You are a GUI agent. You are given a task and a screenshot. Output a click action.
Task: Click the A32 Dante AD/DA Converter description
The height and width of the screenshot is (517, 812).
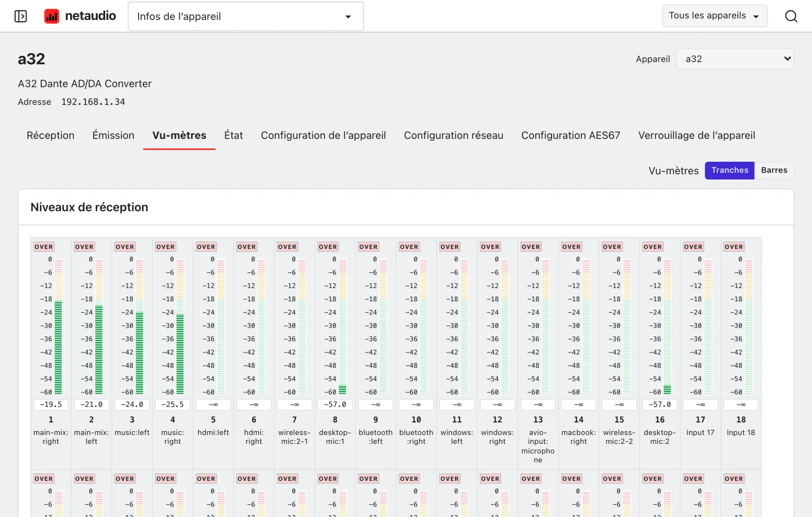pyautogui.click(x=84, y=84)
